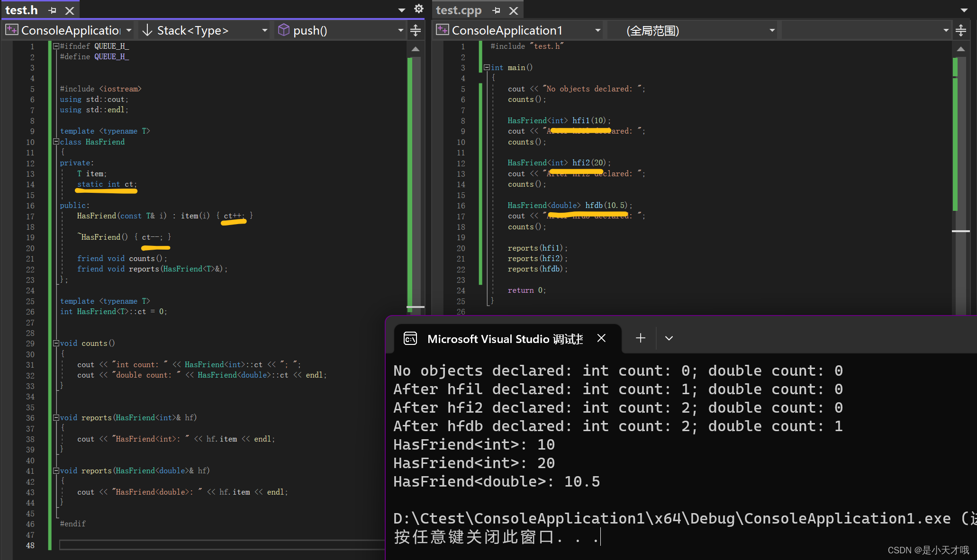Open terminal profile dropdown chevron
Image resolution: width=977 pixels, height=560 pixels.
click(669, 338)
